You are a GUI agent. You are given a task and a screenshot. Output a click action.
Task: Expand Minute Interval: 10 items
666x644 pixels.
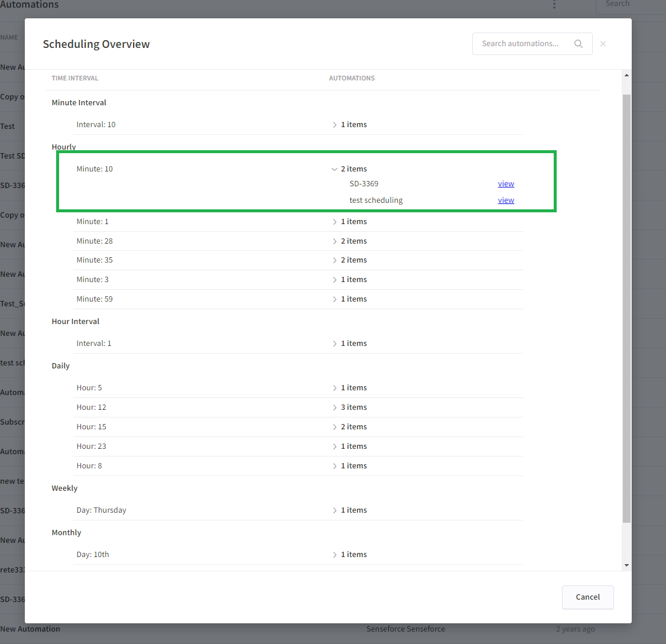334,125
